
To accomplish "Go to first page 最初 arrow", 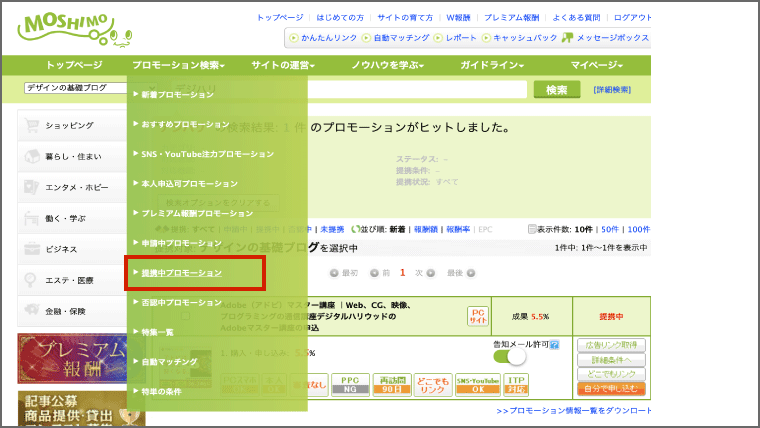I will (333, 273).
